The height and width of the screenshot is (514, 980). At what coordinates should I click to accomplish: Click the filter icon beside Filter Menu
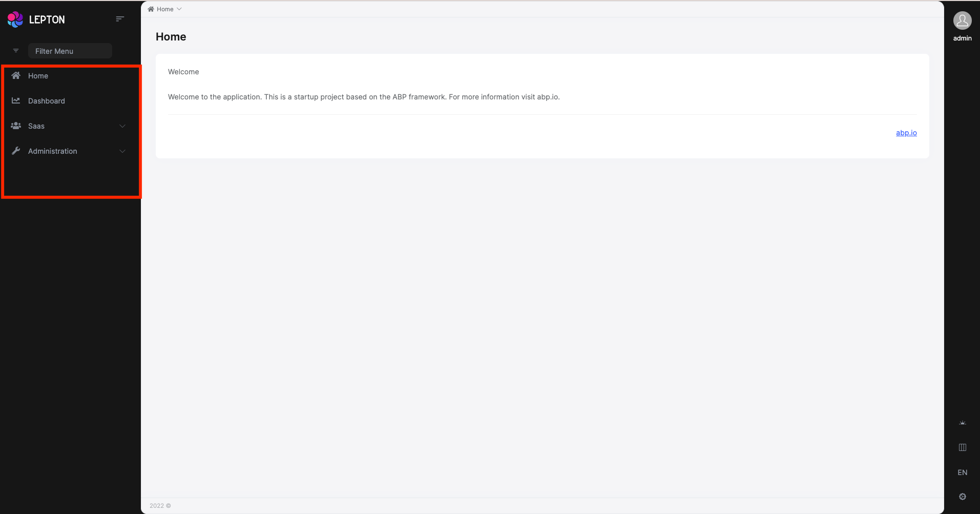[16, 51]
